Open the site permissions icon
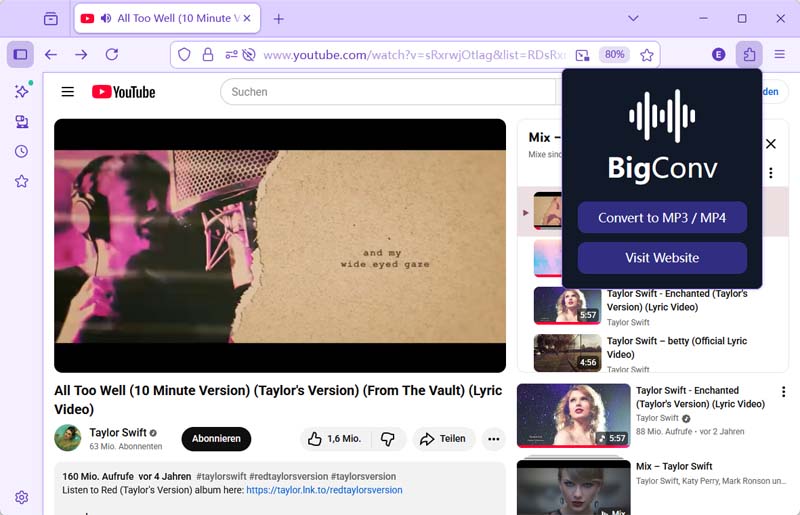The width and height of the screenshot is (800, 515). tap(231, 55)
